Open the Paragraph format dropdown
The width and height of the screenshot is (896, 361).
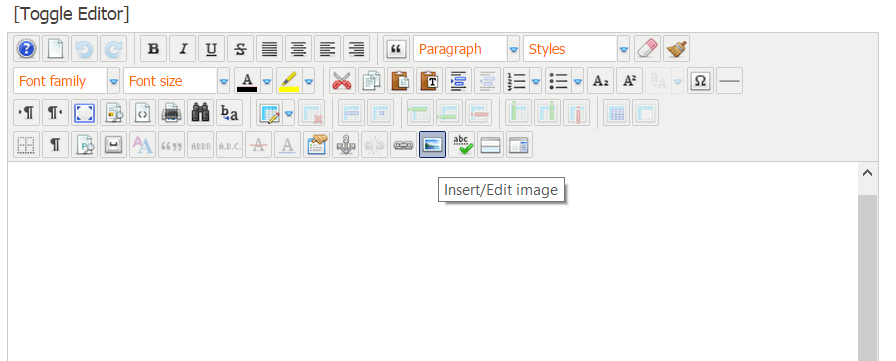click(x=466, y=49)
